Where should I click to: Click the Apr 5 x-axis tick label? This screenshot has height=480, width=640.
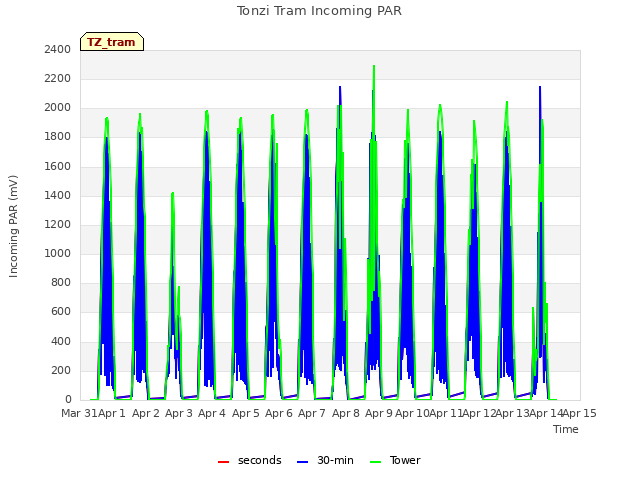(246, 413)
